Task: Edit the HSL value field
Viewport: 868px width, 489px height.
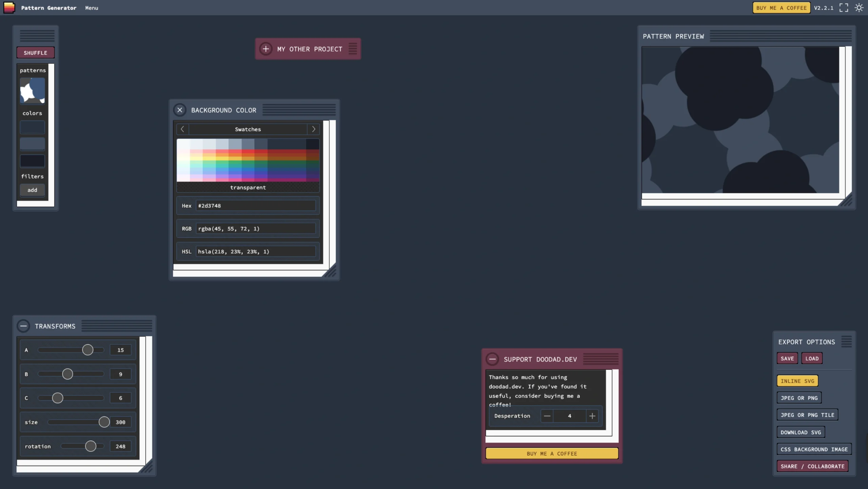Action: (x=256, y=251)
